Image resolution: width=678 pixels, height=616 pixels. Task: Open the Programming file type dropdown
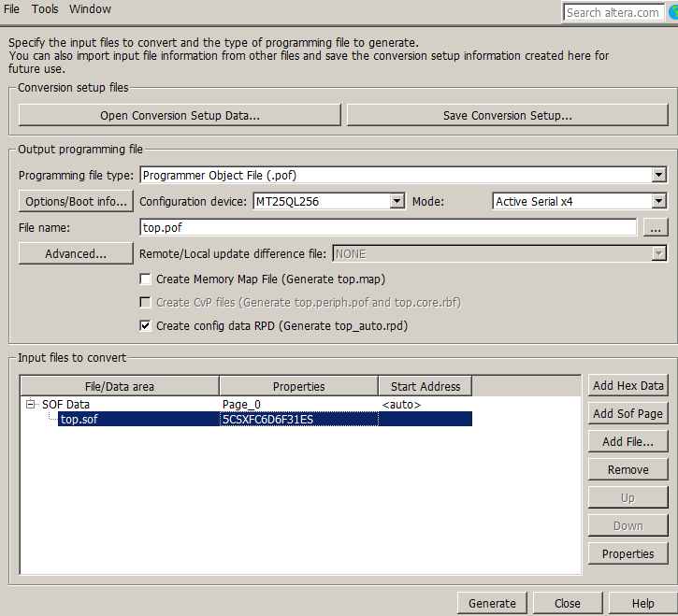tap(658, 175)
